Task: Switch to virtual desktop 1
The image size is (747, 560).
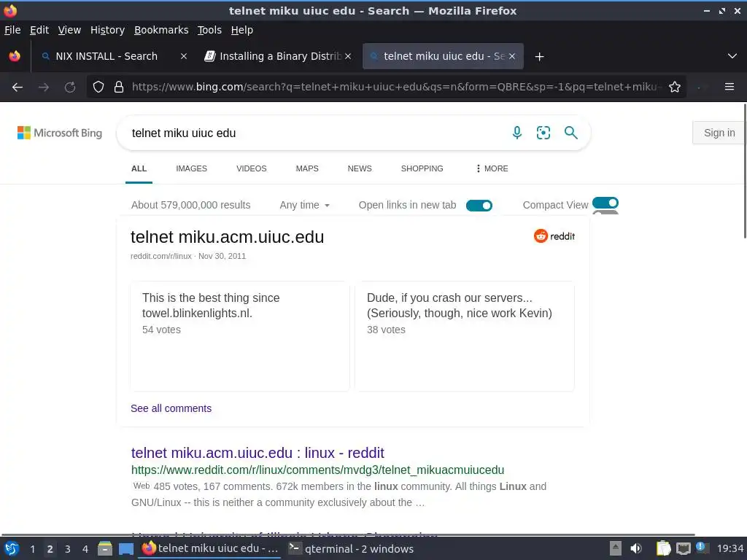Action: (32, 549)
